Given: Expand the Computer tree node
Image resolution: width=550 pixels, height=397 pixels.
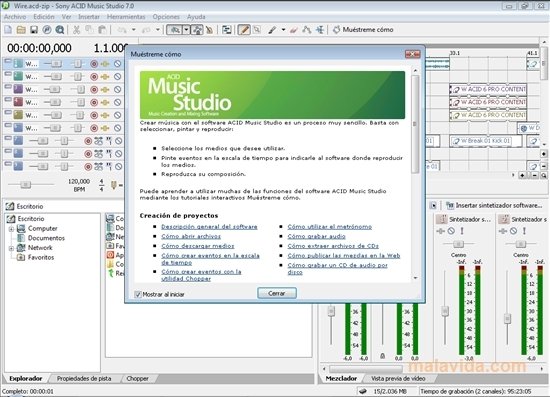Looking at the screenshot, I should tap(11, 229).
